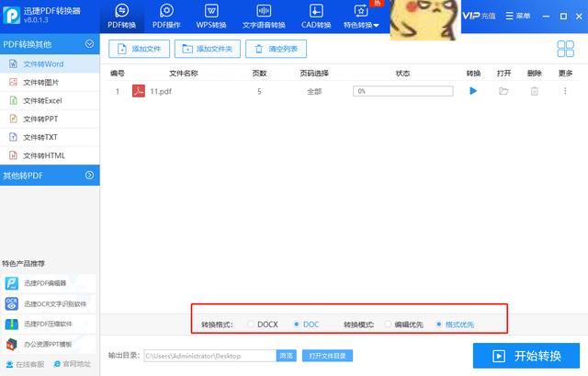The width and height of the screenshot is (588, 376).
Task: Click the 页数 column header
Action: coord(259,74)
